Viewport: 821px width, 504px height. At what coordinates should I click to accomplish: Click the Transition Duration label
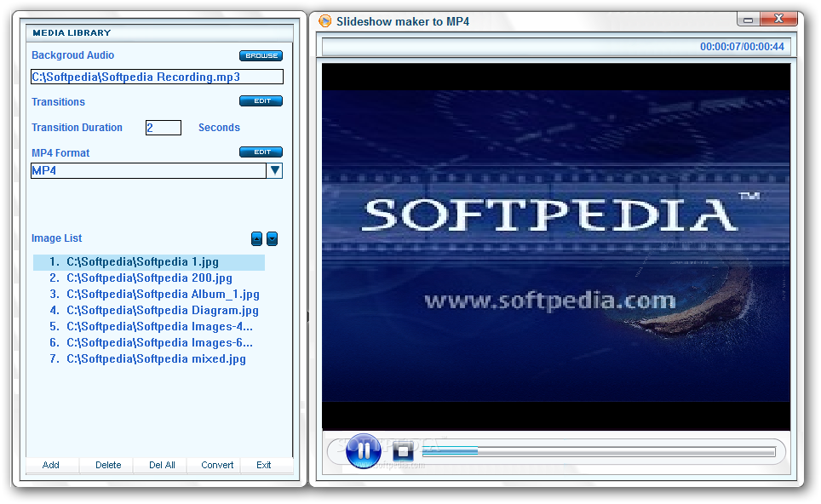[77, 128]
